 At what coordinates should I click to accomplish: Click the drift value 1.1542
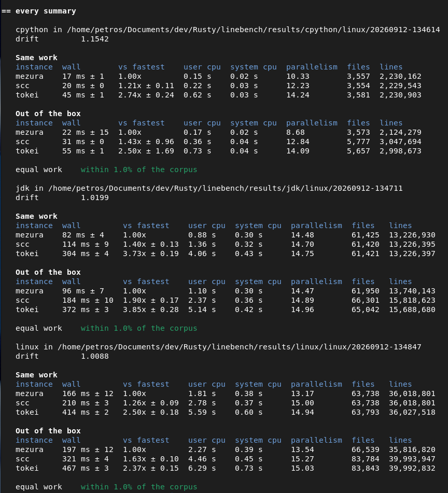click(95, 39)
